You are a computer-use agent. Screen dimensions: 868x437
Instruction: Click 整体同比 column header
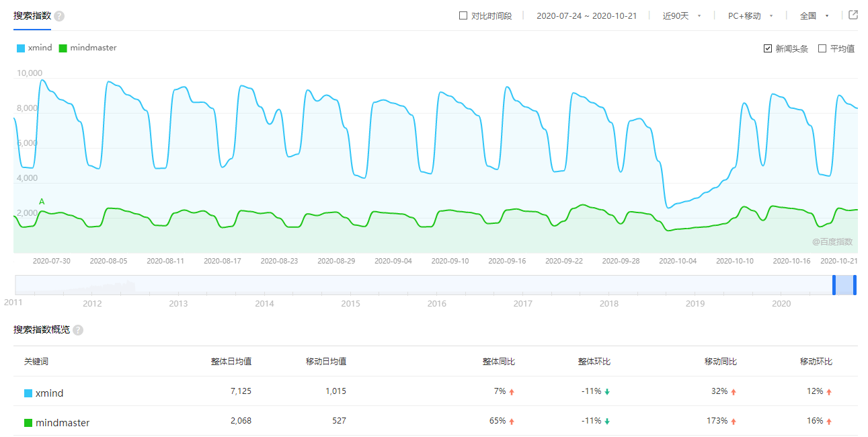point(499,362)
